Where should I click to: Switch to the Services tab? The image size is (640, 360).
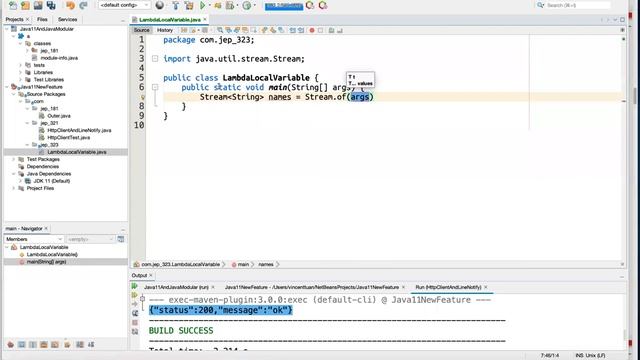(67, 19)
